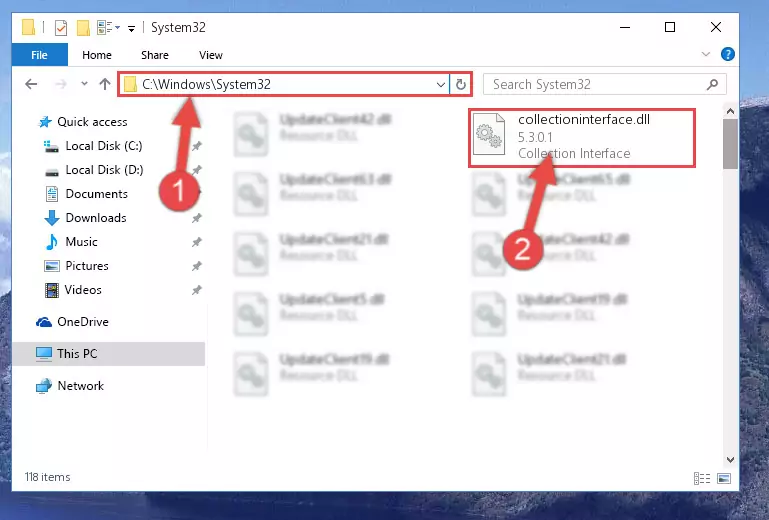Go back using the Back arrow
This screenshot has height=520, width=769.
31,84
